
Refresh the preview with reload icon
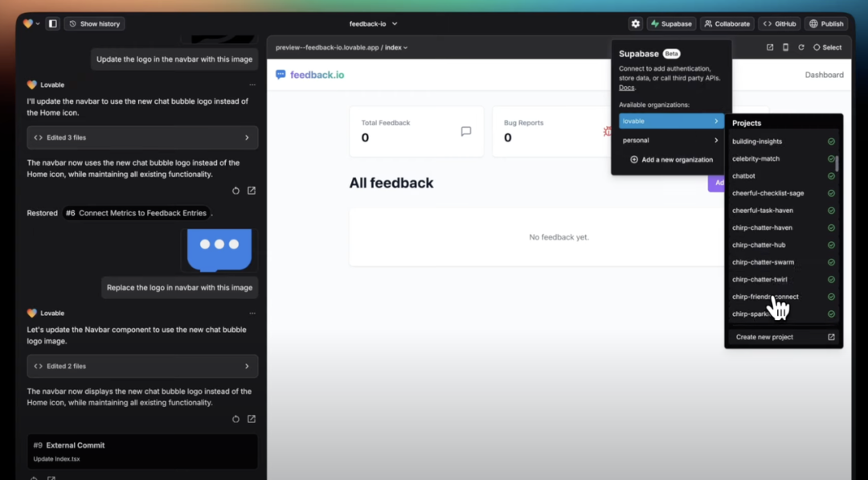click(x=801, y=47)
